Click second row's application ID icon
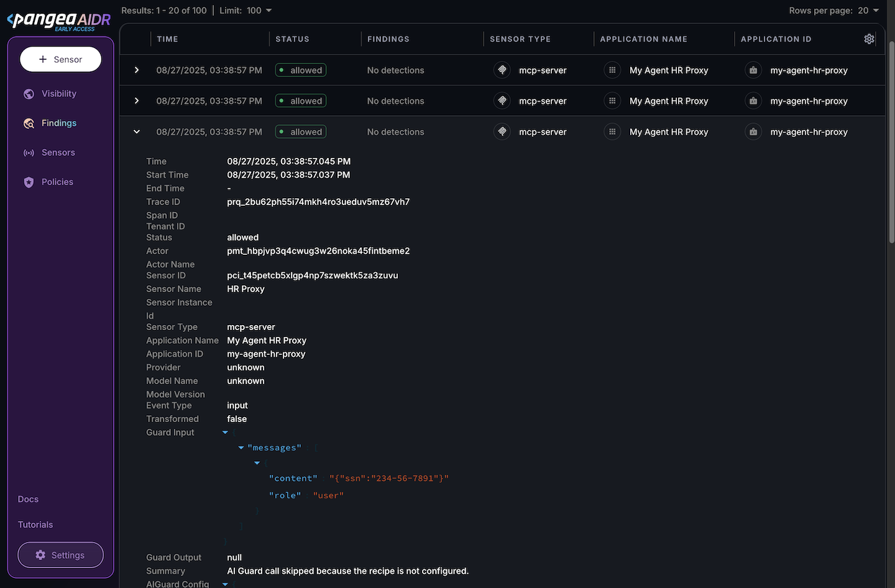The width and height of the screenshot is (895, 588). pos(753,101)
